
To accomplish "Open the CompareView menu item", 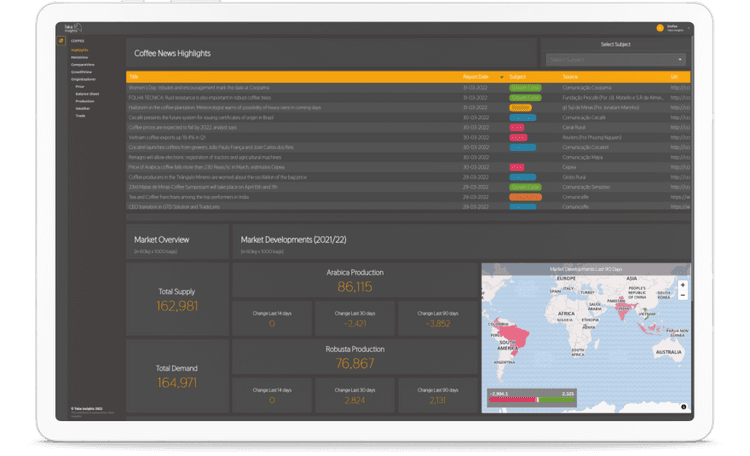I will 82,65.
